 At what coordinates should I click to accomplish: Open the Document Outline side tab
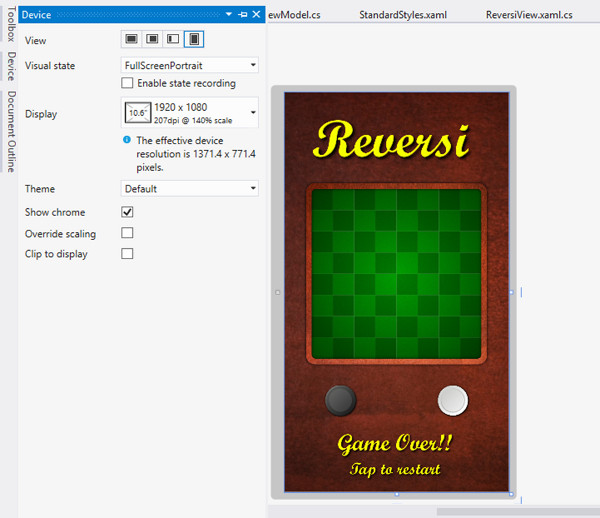[11, 132]
